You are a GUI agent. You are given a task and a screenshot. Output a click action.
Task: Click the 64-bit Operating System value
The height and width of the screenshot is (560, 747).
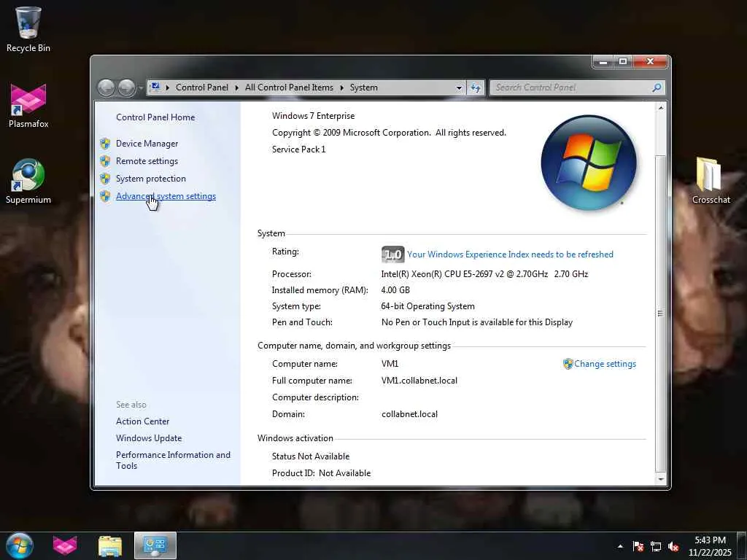[427, 306]
